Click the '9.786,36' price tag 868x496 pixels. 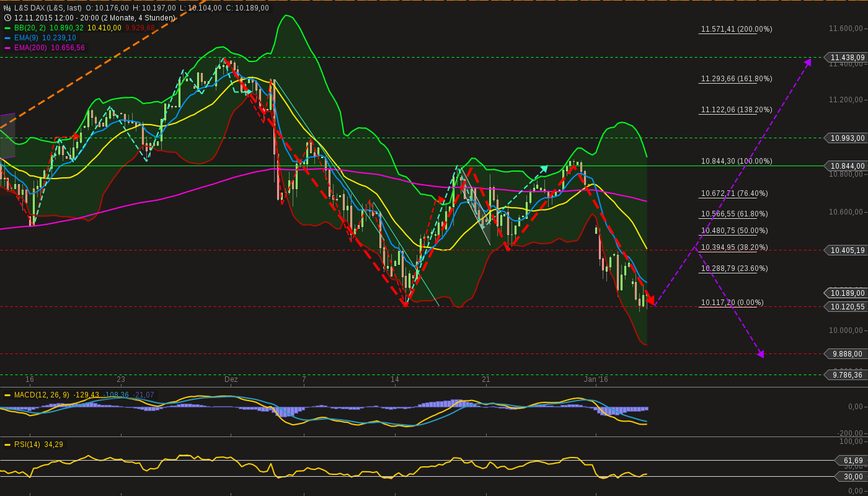pos(847,374)
